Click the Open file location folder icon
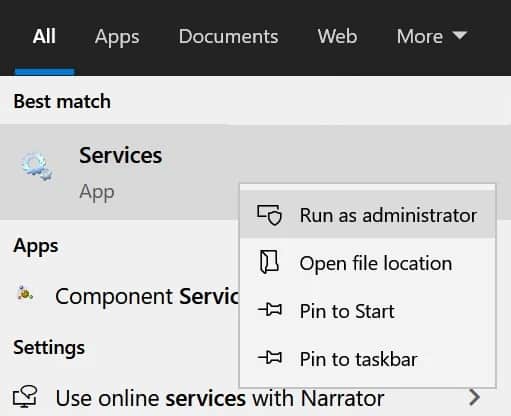 point(269,263)
